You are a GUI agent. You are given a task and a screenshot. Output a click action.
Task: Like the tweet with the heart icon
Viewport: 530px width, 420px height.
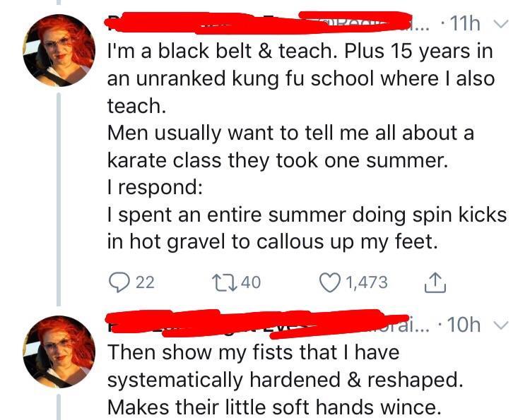click(x=329, y=282)
